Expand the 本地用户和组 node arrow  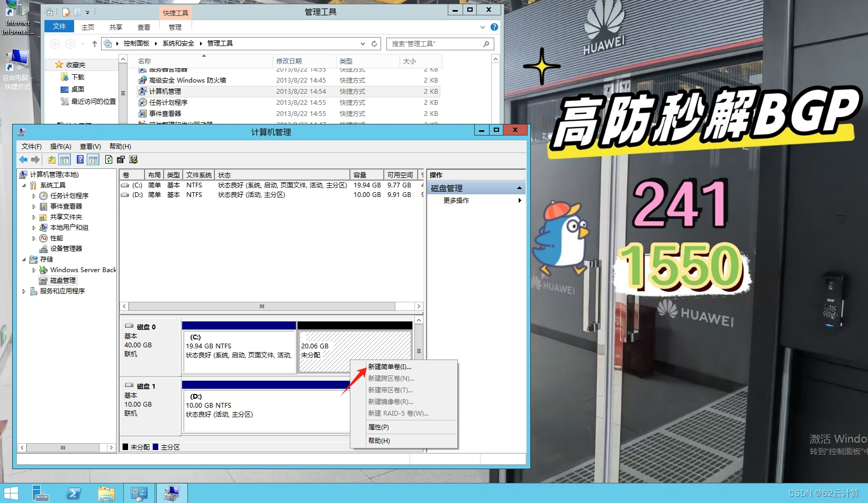[34, 228]
